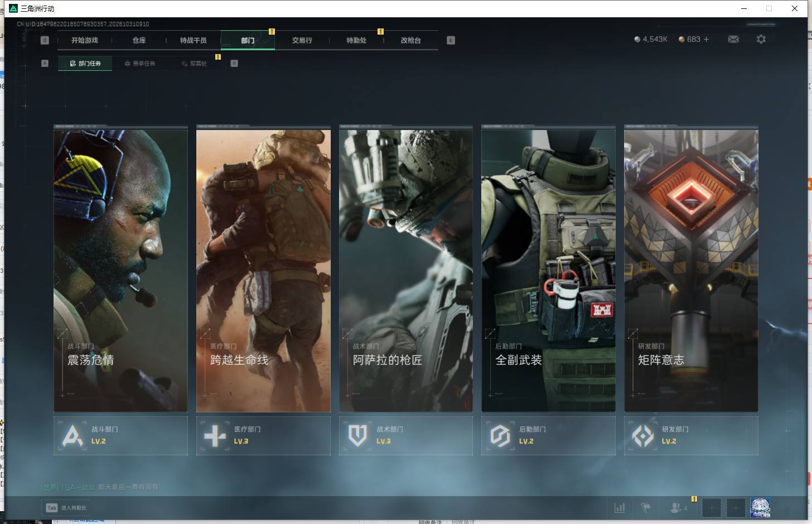Go to the 交易行 tab
The image size is (812, 524).
point(302,40)
